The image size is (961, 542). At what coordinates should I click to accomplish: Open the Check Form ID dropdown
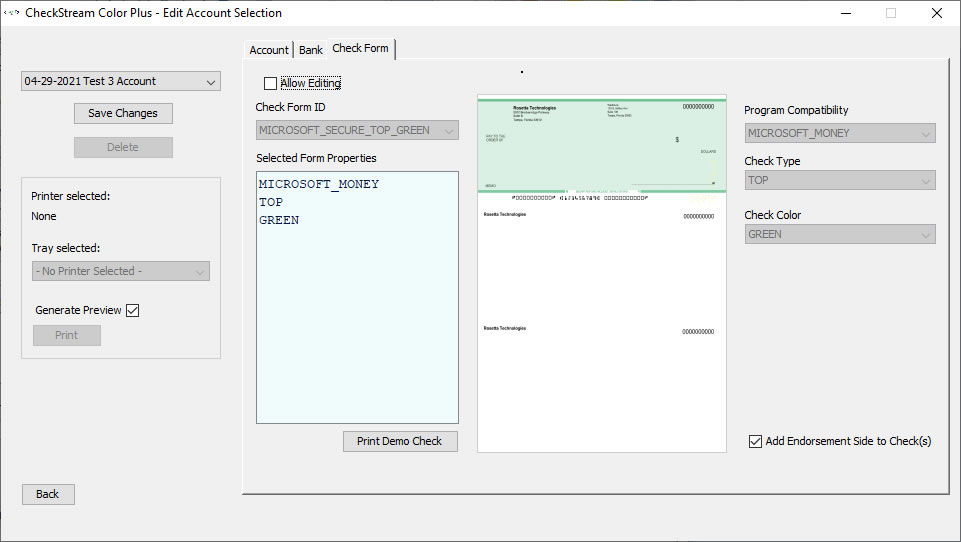click(x=357, y=130)
